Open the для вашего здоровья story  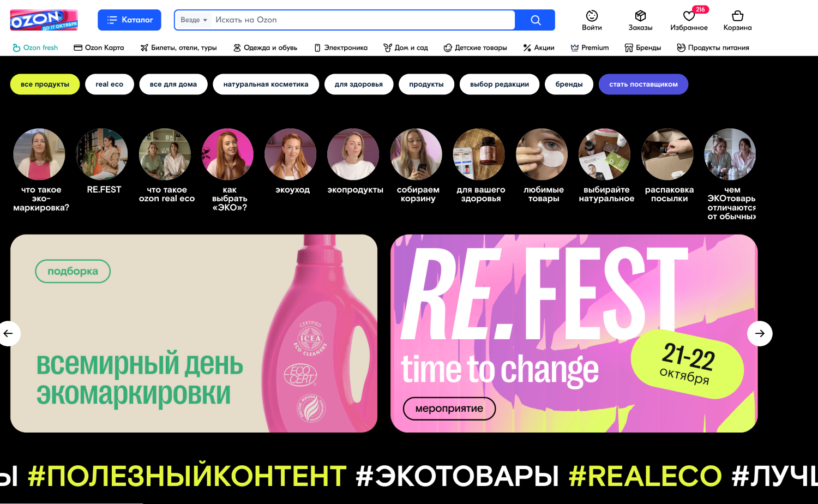click(x=479, y=154)
